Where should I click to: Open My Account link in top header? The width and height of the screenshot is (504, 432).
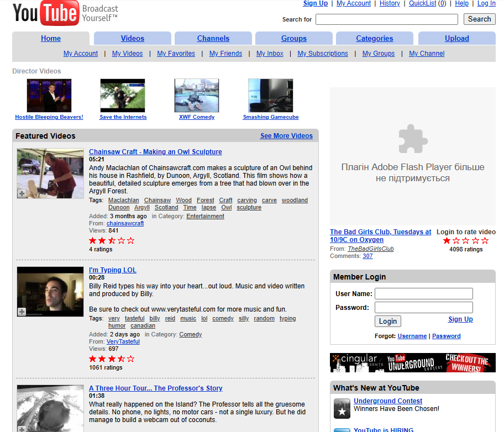[354, 3]
